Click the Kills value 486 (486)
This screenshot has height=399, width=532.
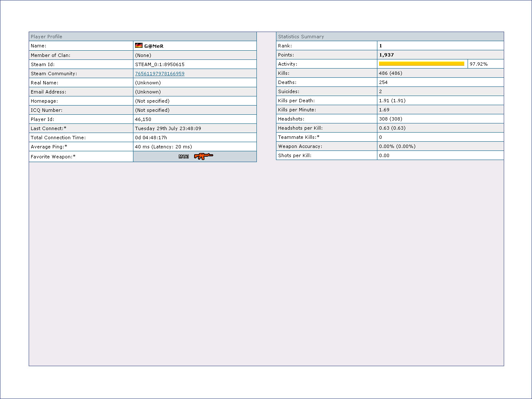pos(390,73)
